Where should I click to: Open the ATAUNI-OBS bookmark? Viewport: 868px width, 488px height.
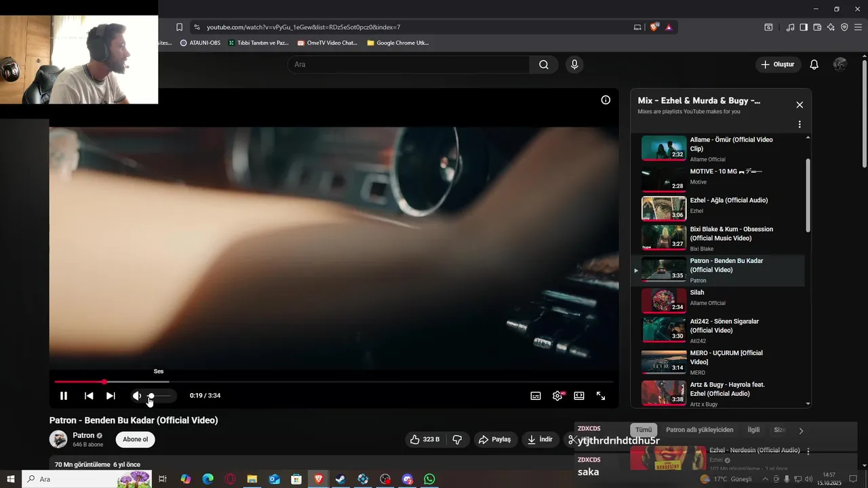tap(200, 43)
